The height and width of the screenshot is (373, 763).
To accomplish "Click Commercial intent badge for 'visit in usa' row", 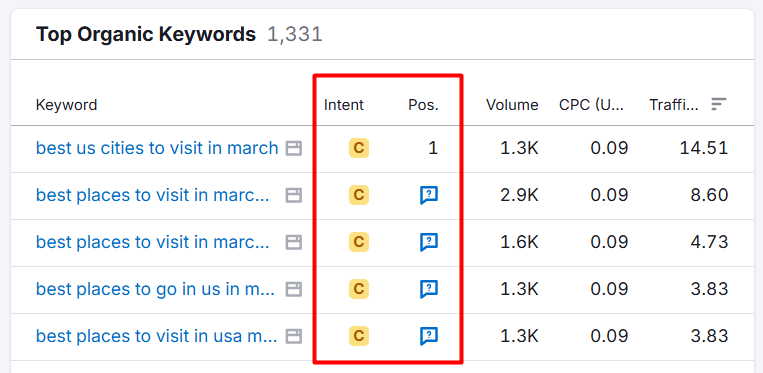I will tap(359, 336).
